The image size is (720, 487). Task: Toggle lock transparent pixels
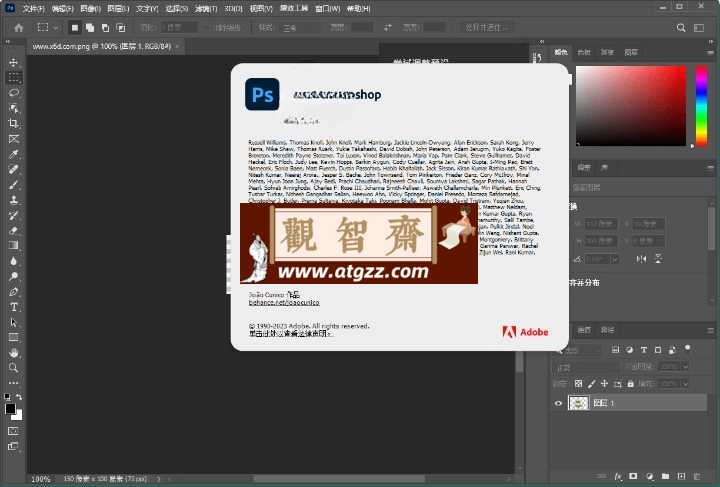(x=579, y=383)
